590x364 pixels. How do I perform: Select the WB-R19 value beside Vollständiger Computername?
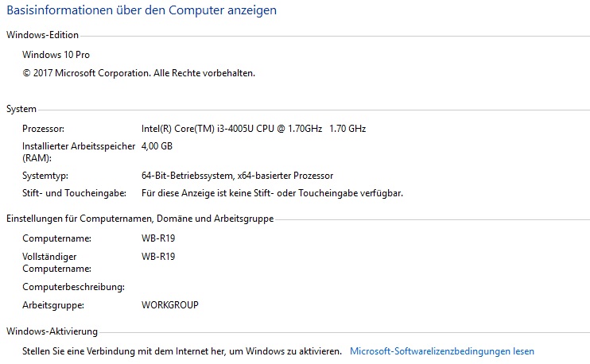pyautogui.click(x=157, y=257)
